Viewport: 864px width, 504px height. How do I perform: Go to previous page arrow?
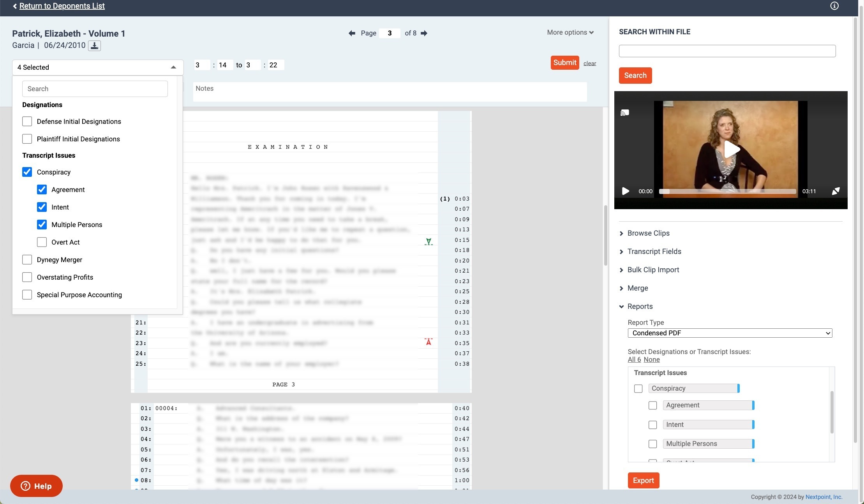tap(352, 33)
